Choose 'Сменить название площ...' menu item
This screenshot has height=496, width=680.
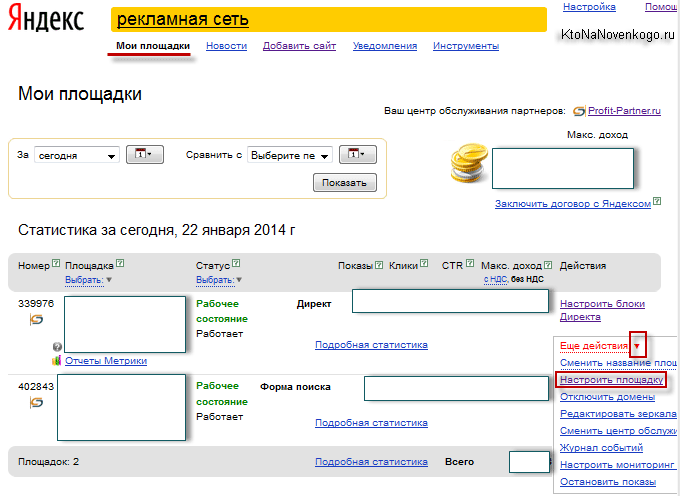pos(618,362)
